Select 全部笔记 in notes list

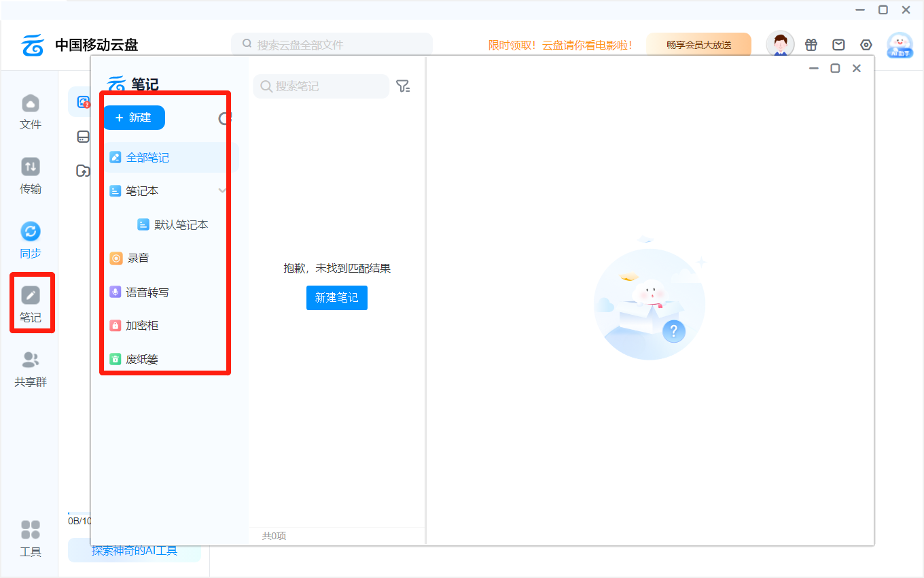[x=171, y=157]
